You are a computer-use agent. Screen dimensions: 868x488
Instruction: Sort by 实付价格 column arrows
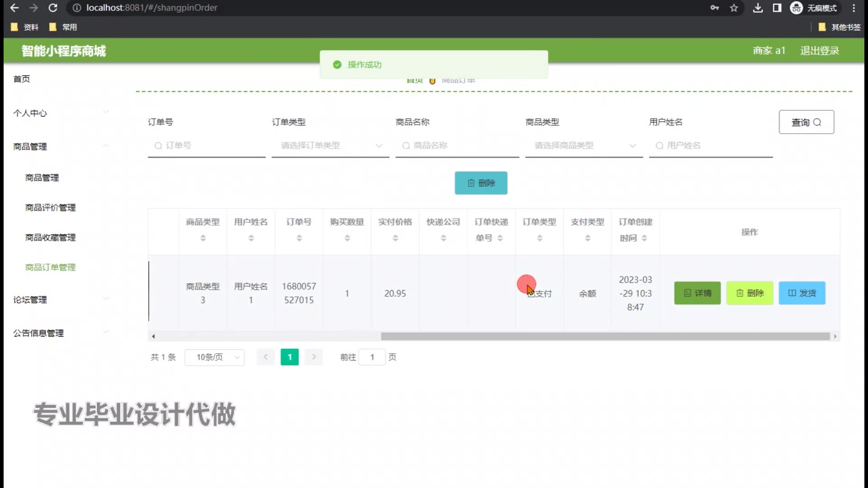click(395, 238)
